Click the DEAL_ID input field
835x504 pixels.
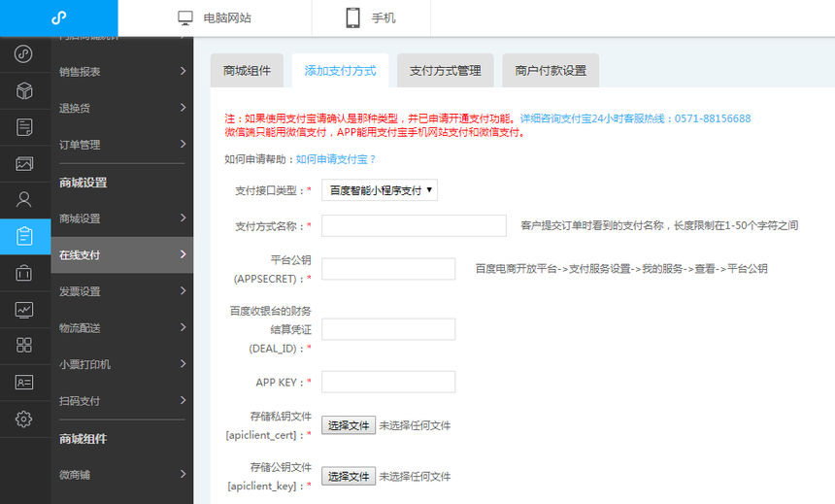[x=388, y=329]
